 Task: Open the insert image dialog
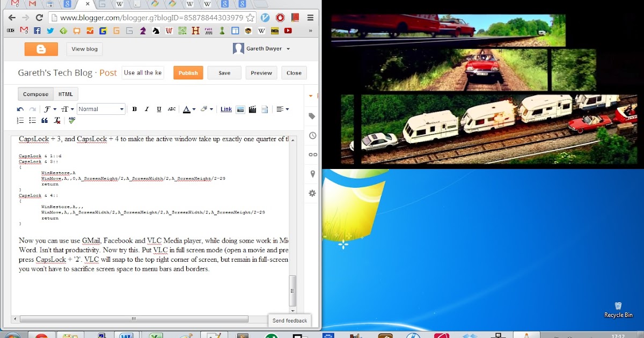(x=240, y=109)
